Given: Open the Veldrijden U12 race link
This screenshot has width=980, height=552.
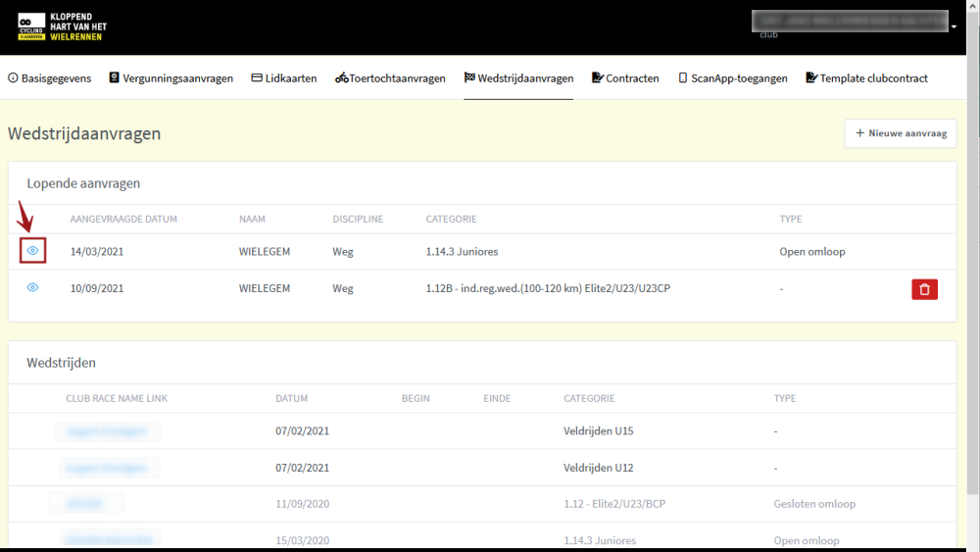Looking at the screenshot, I should (x=108, y=468).
